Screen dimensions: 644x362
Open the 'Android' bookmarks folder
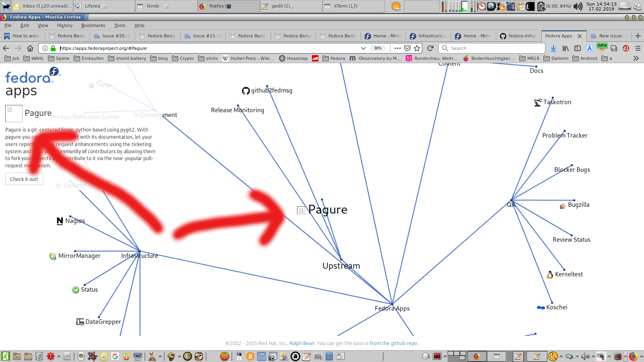[x=585, y=58]
